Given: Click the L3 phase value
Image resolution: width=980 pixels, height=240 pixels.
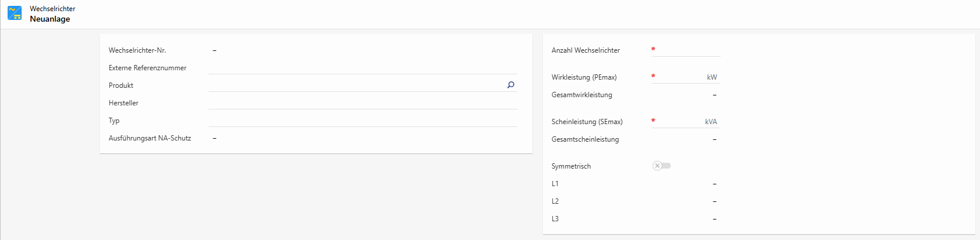Looking at the screenshot, I should coord(714,219).
